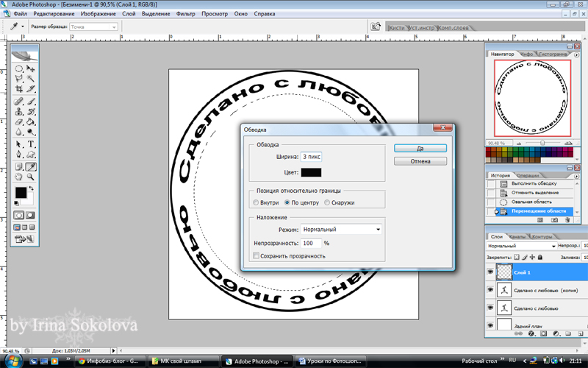The height and width of the screenshot is (368, 588).
Task: Select the Magic Wand tool
Action: [x=31, y=79]
